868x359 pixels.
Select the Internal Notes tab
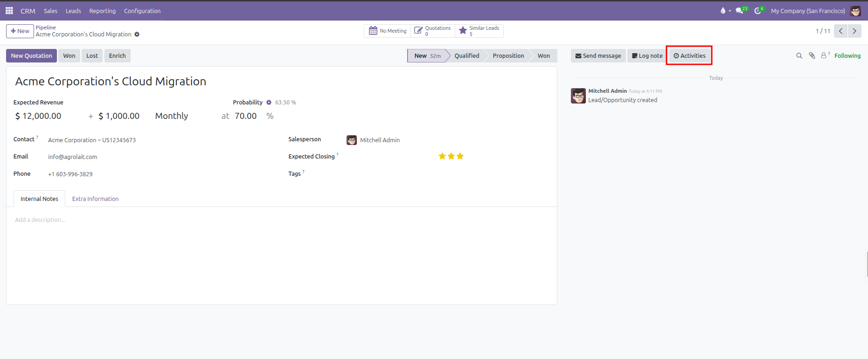click(x=39, y=199)
